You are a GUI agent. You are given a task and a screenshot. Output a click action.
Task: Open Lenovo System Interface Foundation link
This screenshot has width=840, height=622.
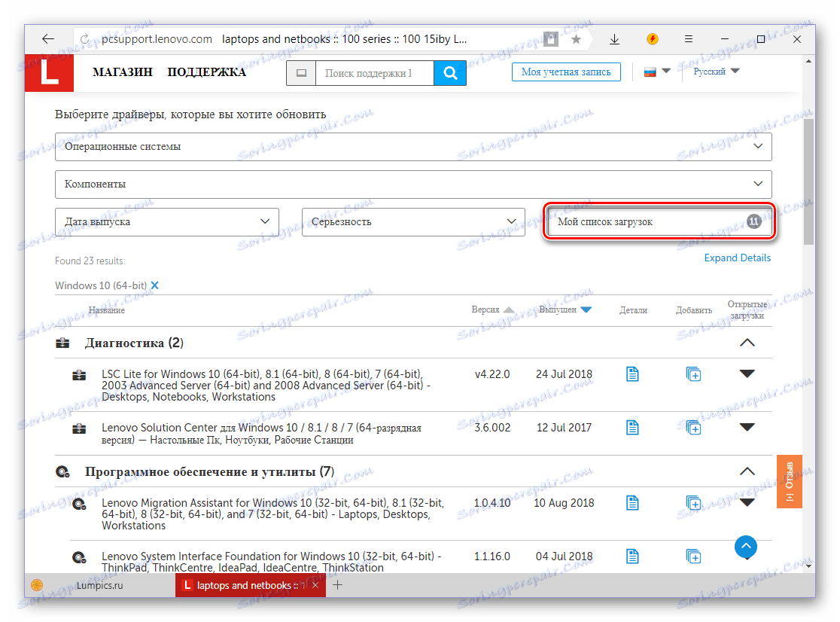(272, 562)
